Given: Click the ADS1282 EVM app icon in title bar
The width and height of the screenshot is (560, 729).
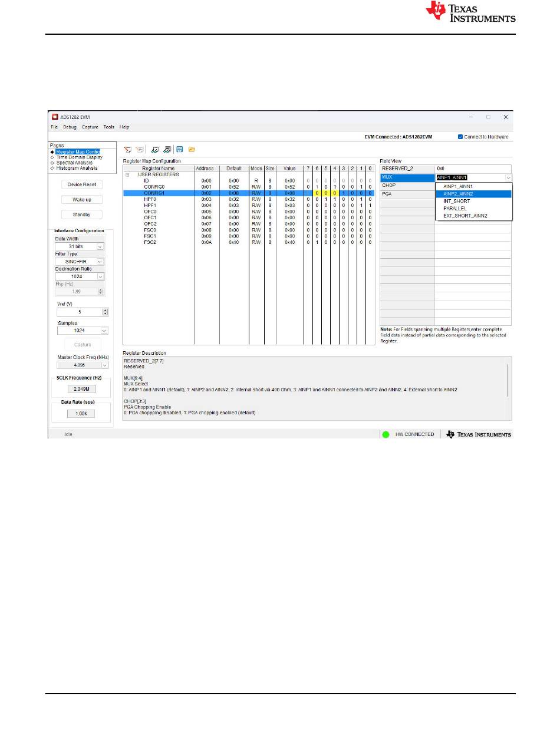Looking at the screenshot, I should tap(55, 117).
